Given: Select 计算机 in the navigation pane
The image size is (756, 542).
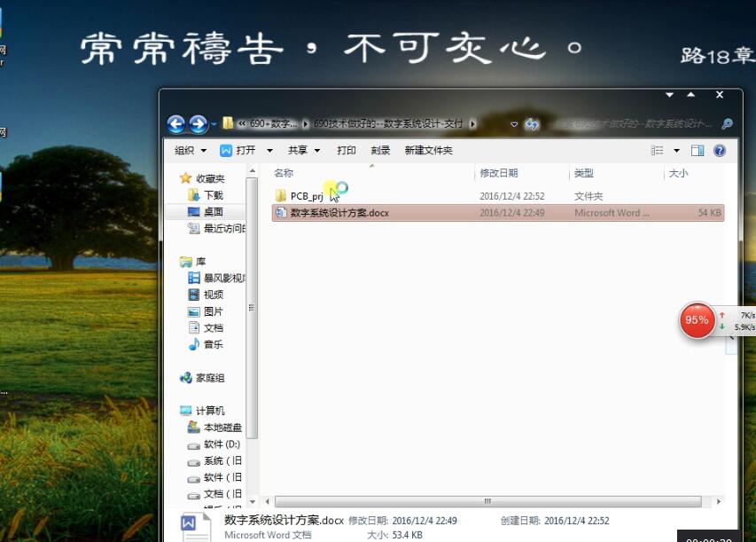Looking at the screenshot, I should point(202,411).
